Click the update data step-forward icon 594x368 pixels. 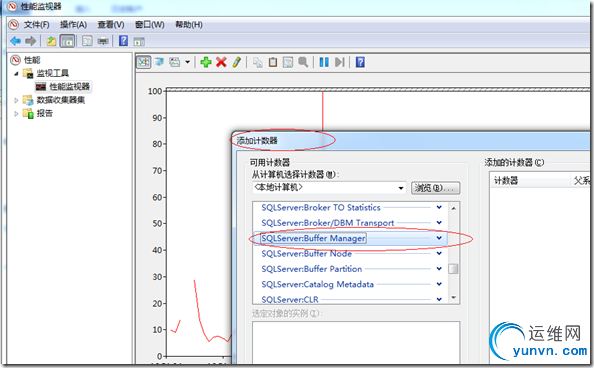[x=340, y=62]
